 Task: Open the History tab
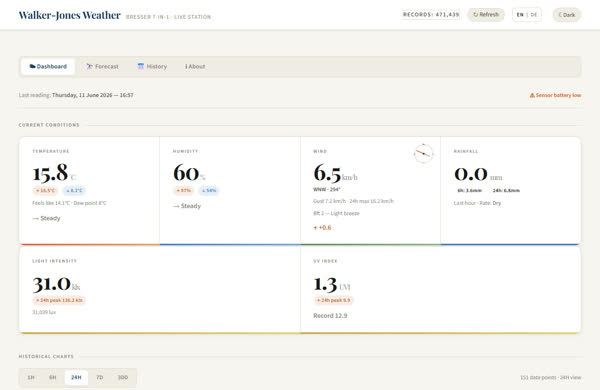152,67
